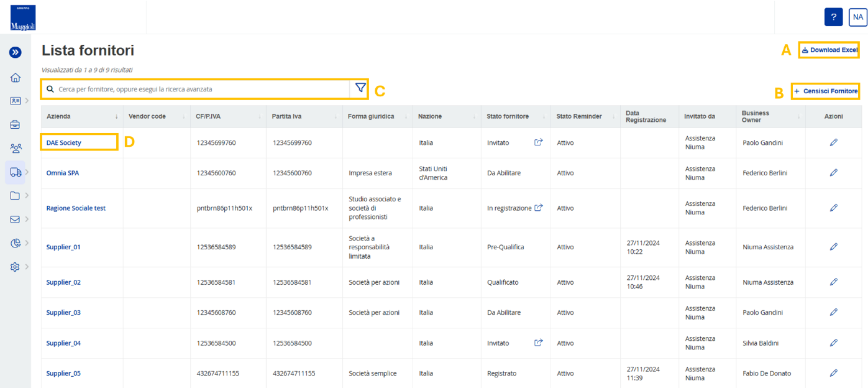Open the external link icon beside In registrazione
Viewport: 868px width, 388px height.
539,208
